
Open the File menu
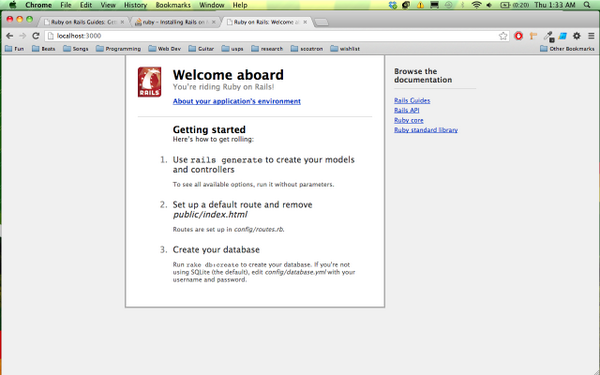[66, 5]
